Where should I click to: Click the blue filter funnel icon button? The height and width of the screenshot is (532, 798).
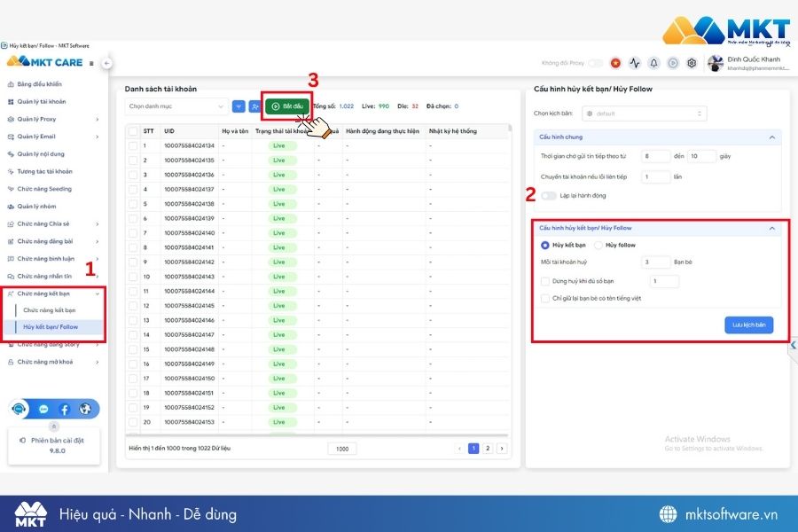[x=239, y=106]
